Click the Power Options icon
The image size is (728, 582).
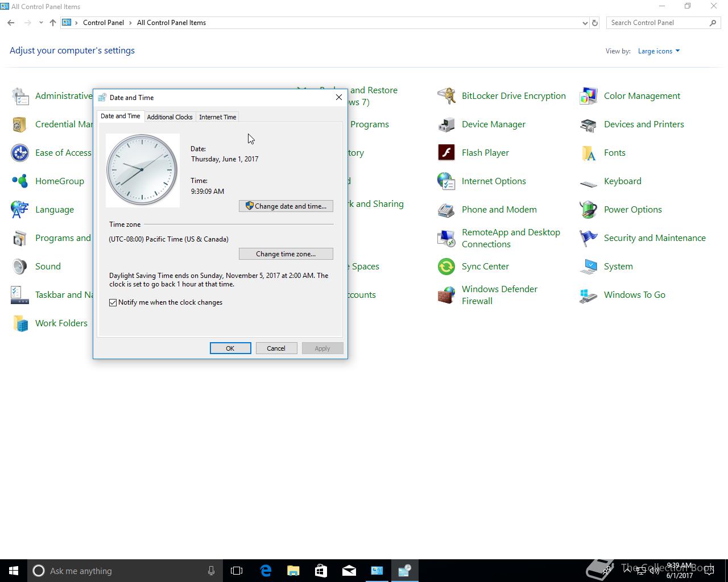589,210
